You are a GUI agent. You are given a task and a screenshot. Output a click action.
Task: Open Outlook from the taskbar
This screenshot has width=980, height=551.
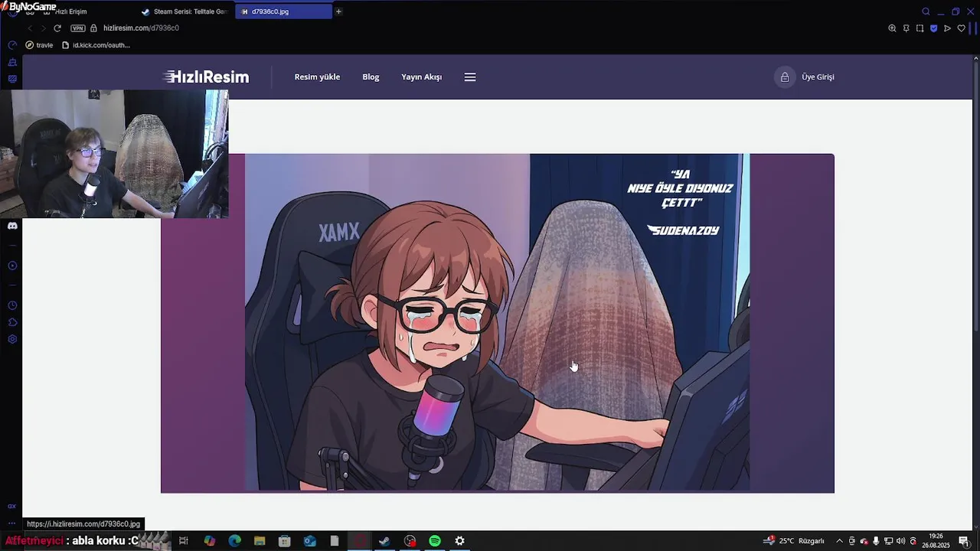309,541
